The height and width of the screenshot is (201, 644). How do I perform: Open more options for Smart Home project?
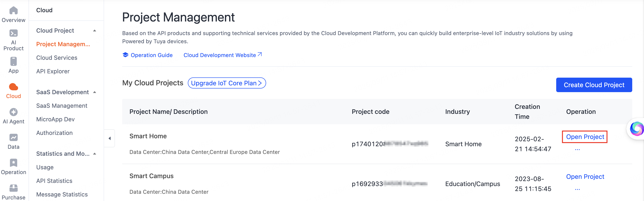pos(577,149)
